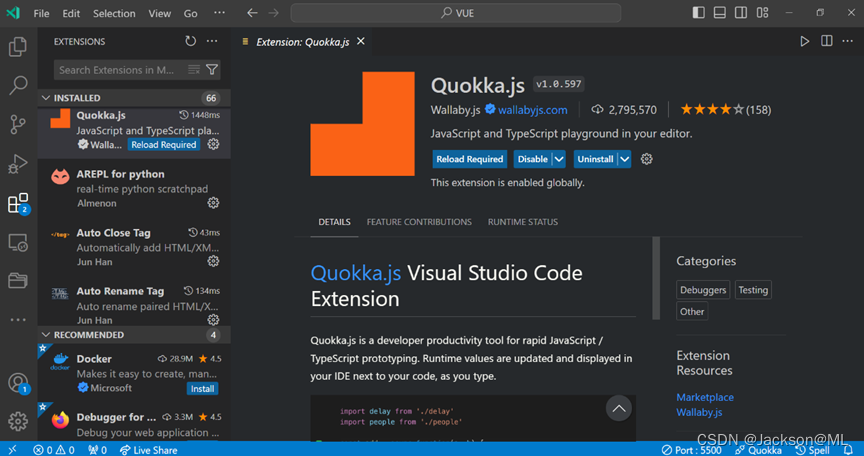Viewport: 864px width, 456px height.
Task: Open the Wallaby.js resource link
Action: (699, 412)
